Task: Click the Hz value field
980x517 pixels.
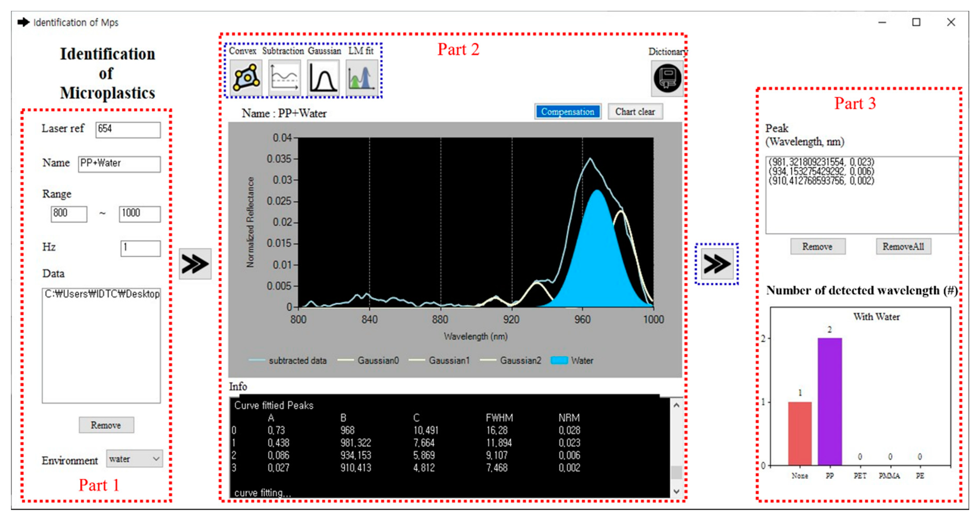Action: point(140,248)
